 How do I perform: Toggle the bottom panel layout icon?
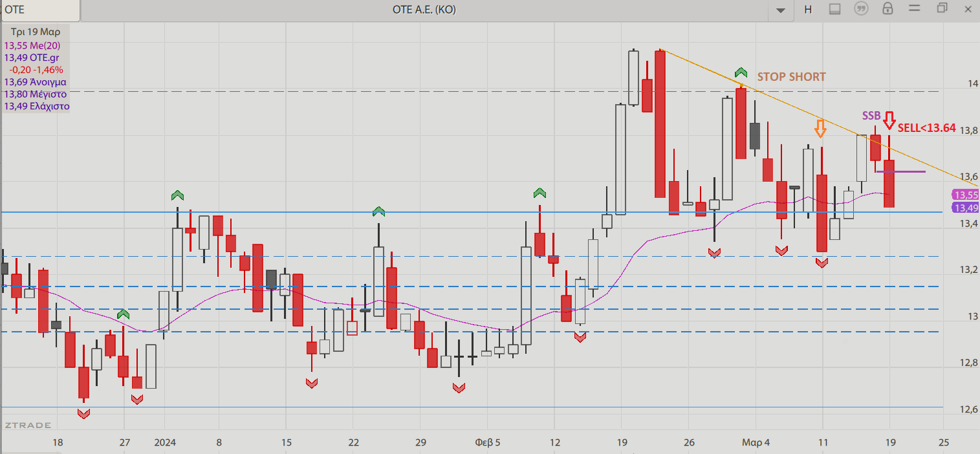pyautogui.click(x=834, y=9)
